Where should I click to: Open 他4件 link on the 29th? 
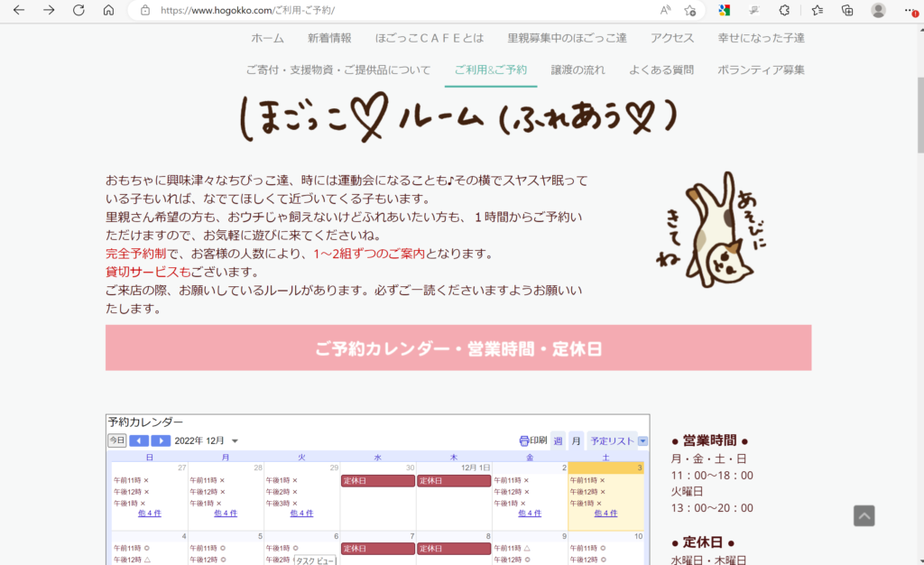coord(301,514)
